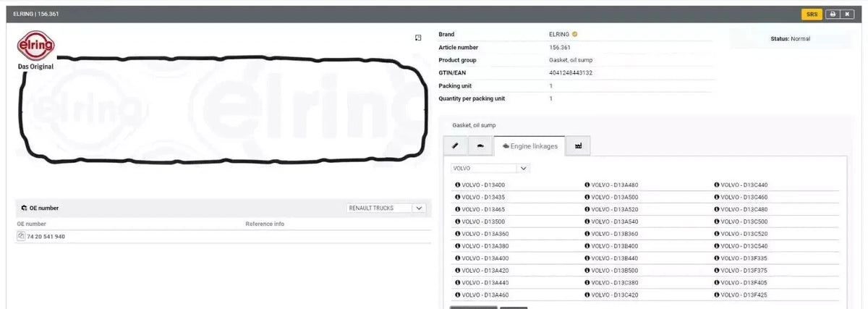Open the VOLVO engine manufacturer dropdown

pyautogui.click(x=490, y=168)
